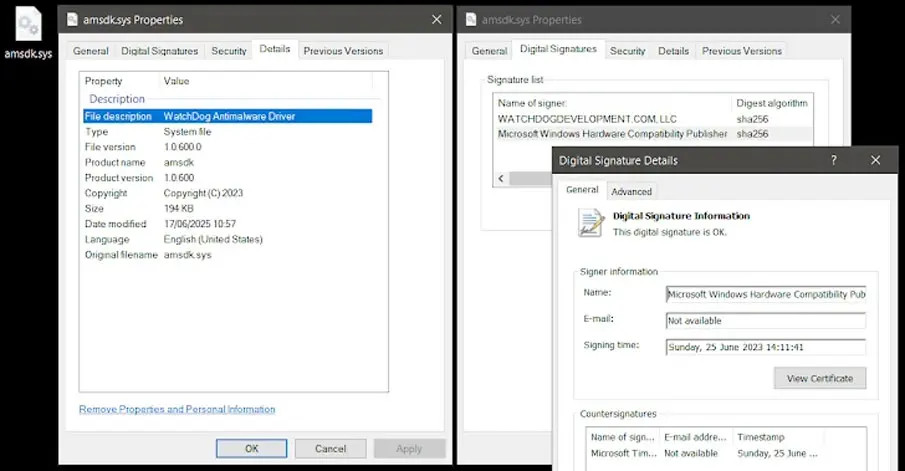Click the help question mark in Digital Signature Details
Image resolution: width=905 pixels, height=471 pixels.
click(834, 160)
